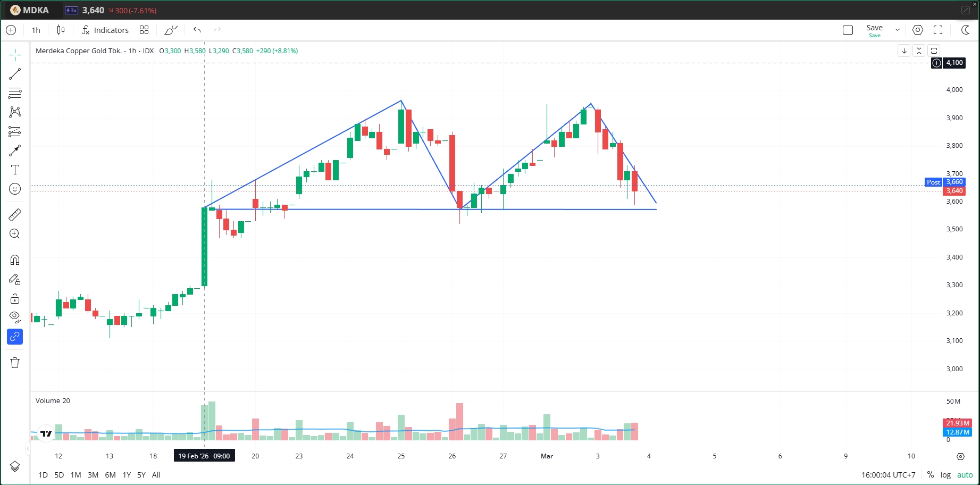Screen dimensions: 980x485
Task: Click the TradingView logo on chart
Action: [46, 434]
